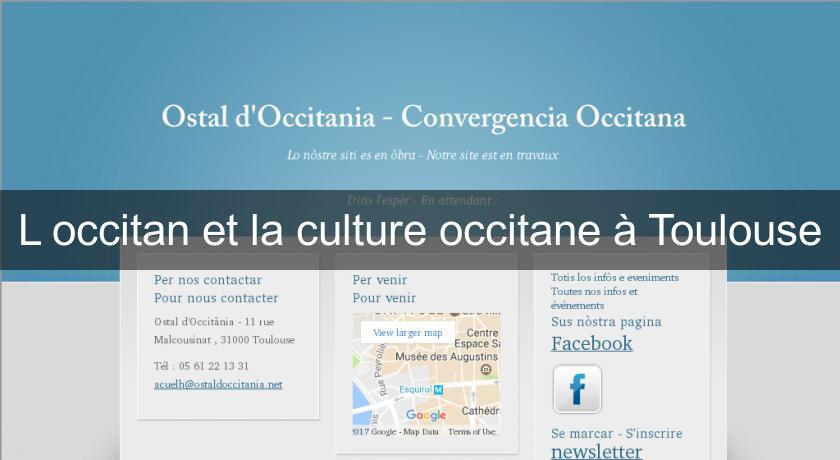Click the Esquirol metro station marker
Image resolution: width=840 pixels, height=460 pixels.
point(438,390)
